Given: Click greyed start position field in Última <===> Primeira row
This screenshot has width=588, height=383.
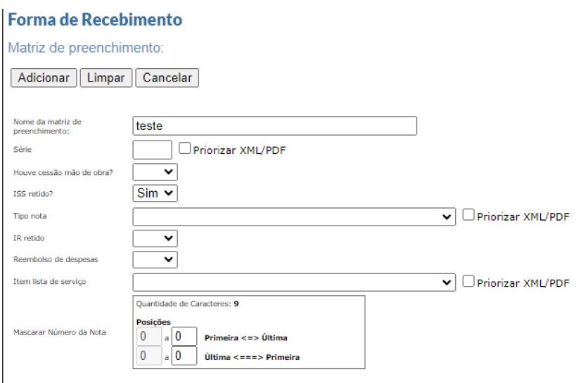Looking at the screenshot, I should pos(148,356).
